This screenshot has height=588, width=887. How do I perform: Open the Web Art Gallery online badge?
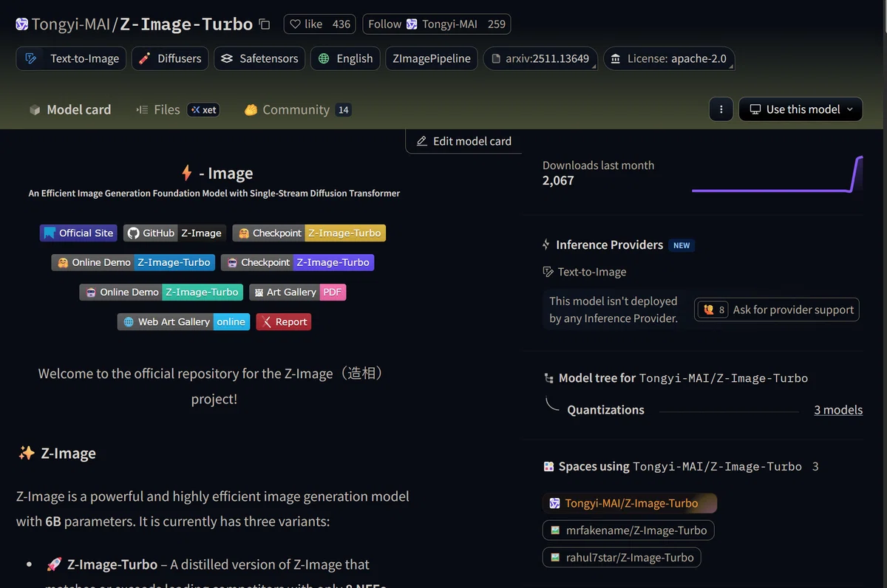coord(184,322)
